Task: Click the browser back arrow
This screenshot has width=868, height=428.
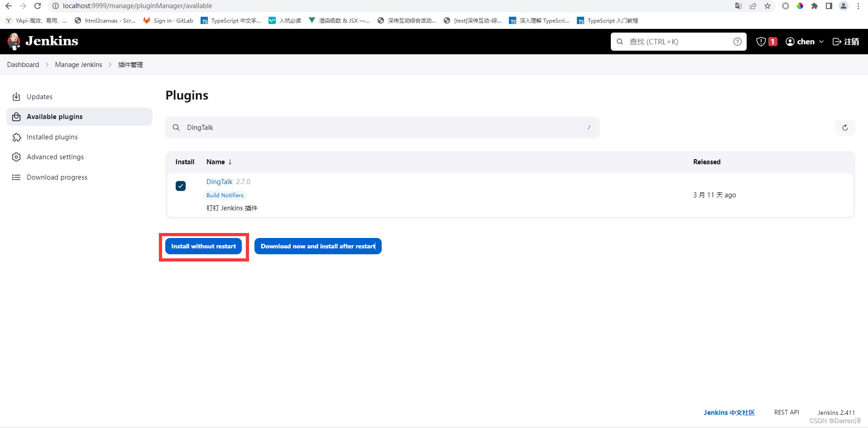Action: click(9, 6)
